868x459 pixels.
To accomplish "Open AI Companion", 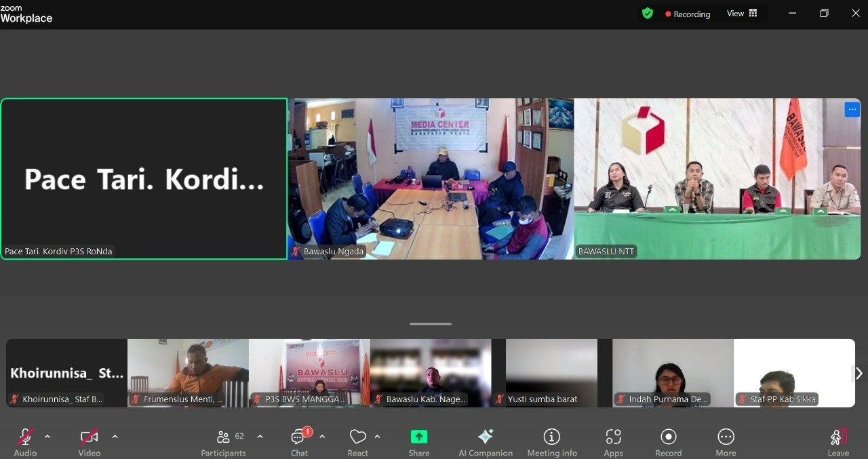I will [486, 437].
